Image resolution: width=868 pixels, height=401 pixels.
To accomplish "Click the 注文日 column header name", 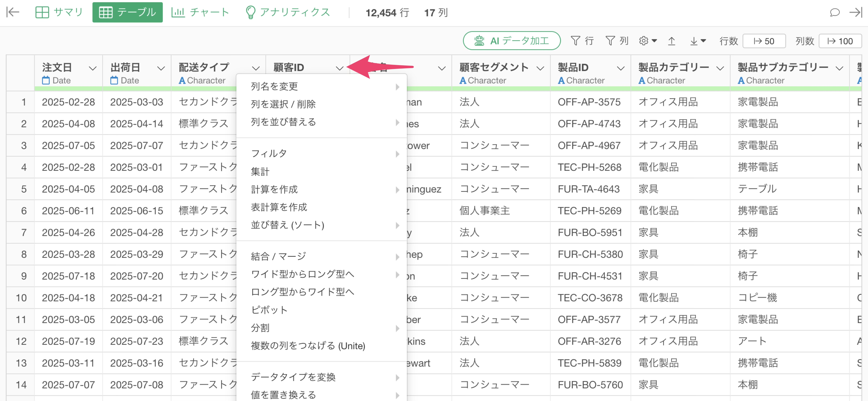I will (x=57, y=67).
